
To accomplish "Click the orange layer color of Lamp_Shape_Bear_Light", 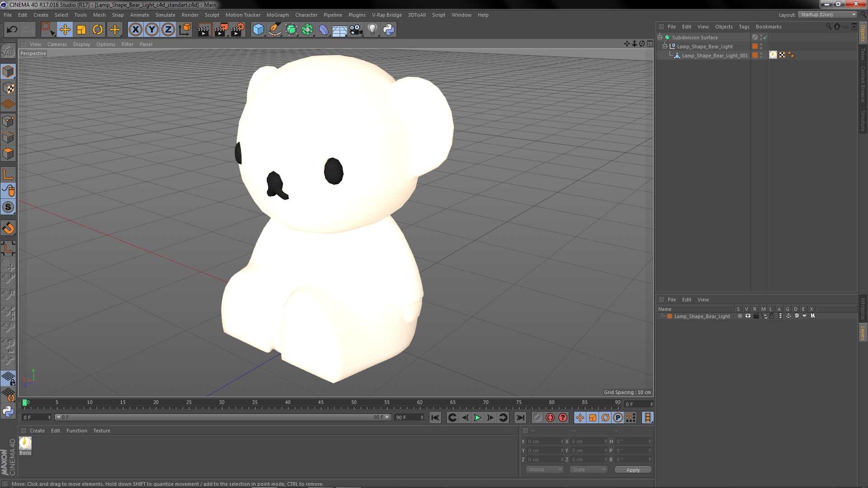I will tap(755, 47).
